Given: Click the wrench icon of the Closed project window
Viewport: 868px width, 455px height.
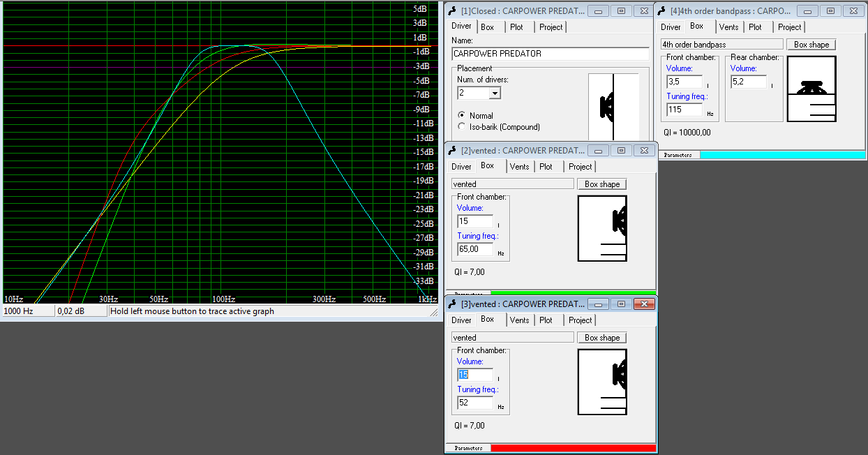Looking at the screenshot, I should pos(454,11).
